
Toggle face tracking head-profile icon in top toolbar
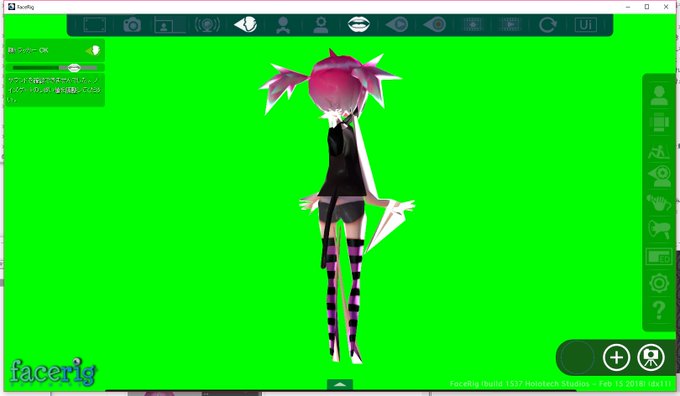click(x=245, y=25)
